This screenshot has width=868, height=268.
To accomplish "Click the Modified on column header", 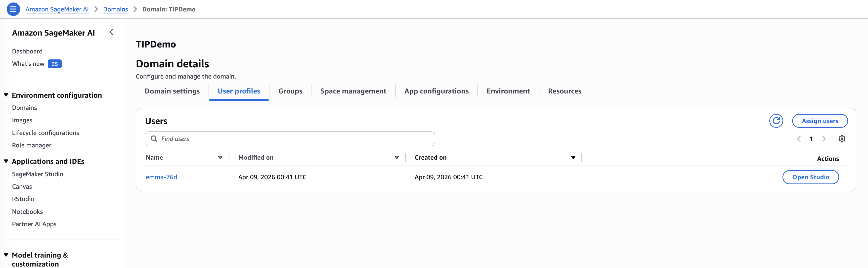I will (x=256, y=157).
